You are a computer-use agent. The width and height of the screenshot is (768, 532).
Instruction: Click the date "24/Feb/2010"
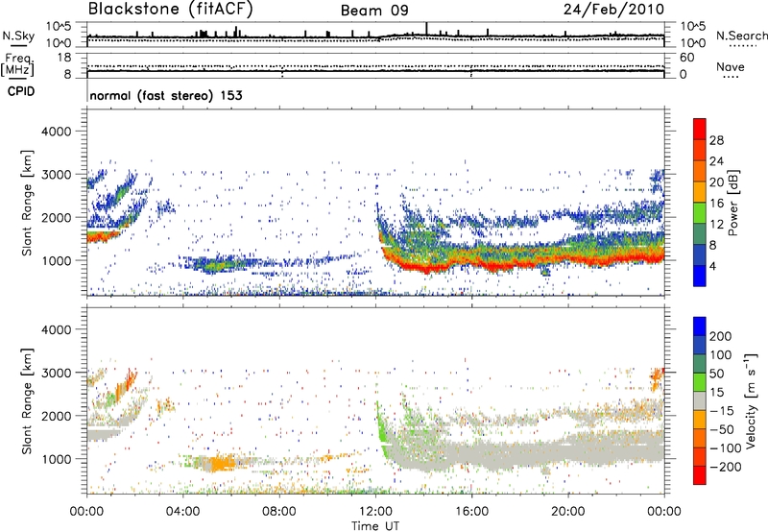pos(613,10)
